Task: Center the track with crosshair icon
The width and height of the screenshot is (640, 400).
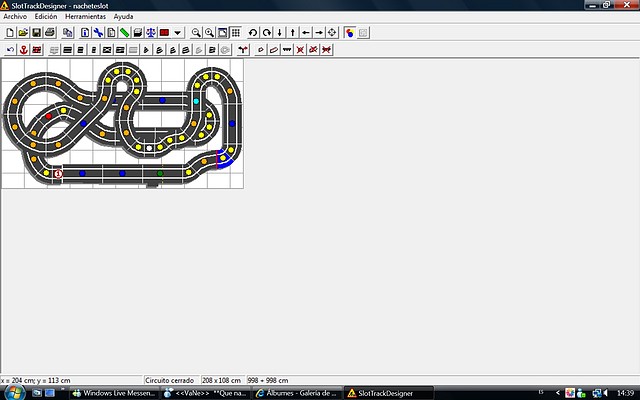Action: click(332, 33)
